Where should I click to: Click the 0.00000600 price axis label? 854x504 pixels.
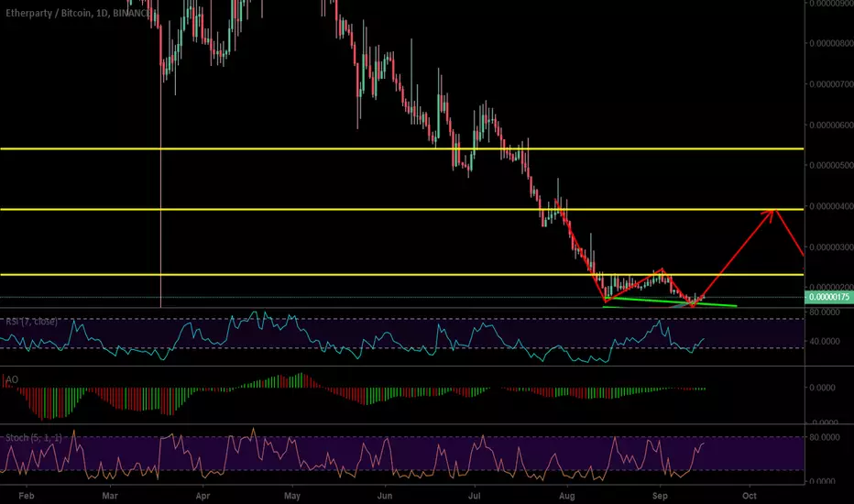coord(831,125)
